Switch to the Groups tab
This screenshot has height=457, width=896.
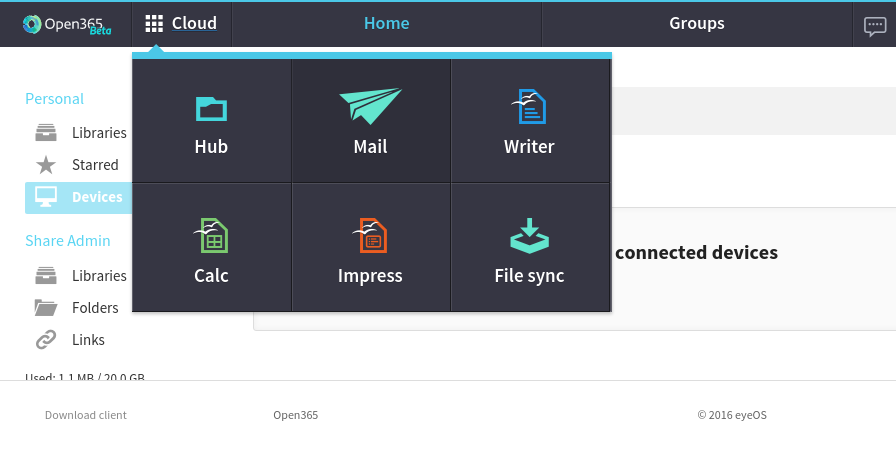(x=697, y=23)
